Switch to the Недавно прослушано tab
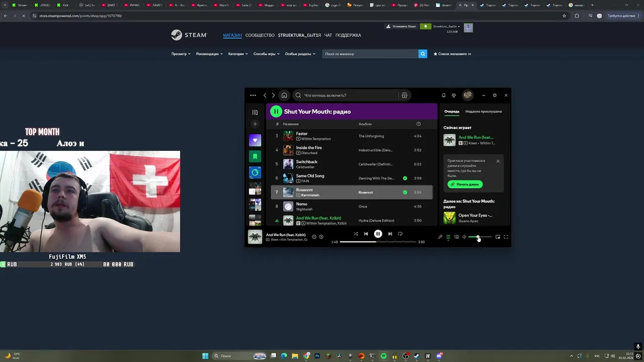This screenshot has width=644, height=362. [484, 111]
